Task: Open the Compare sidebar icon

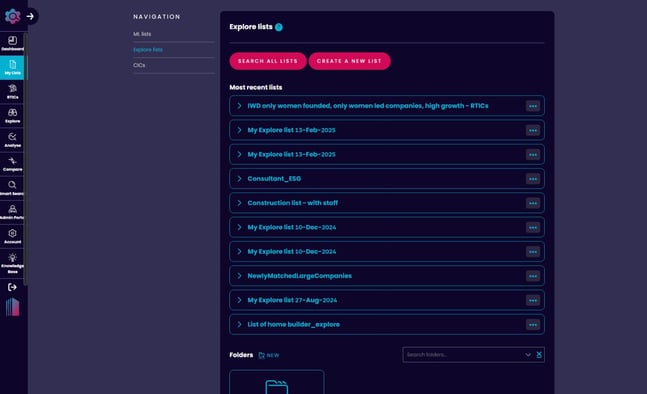Action: point(12,164)
